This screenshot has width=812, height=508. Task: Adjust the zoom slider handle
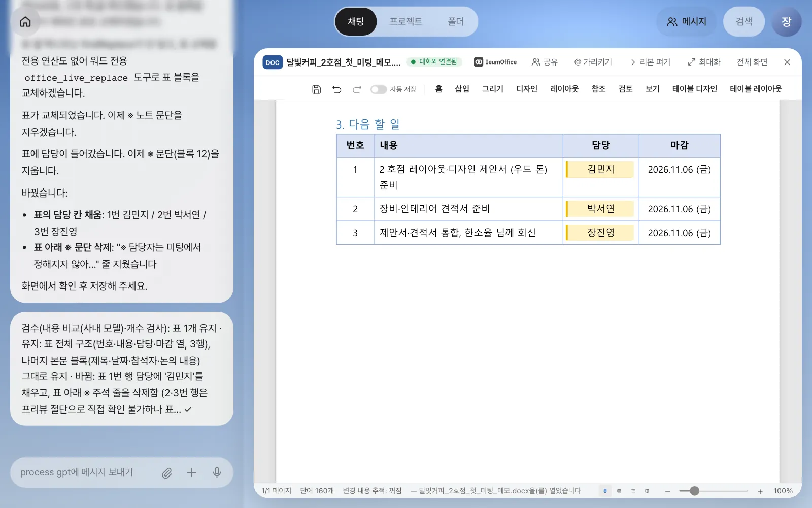(695, 491)
